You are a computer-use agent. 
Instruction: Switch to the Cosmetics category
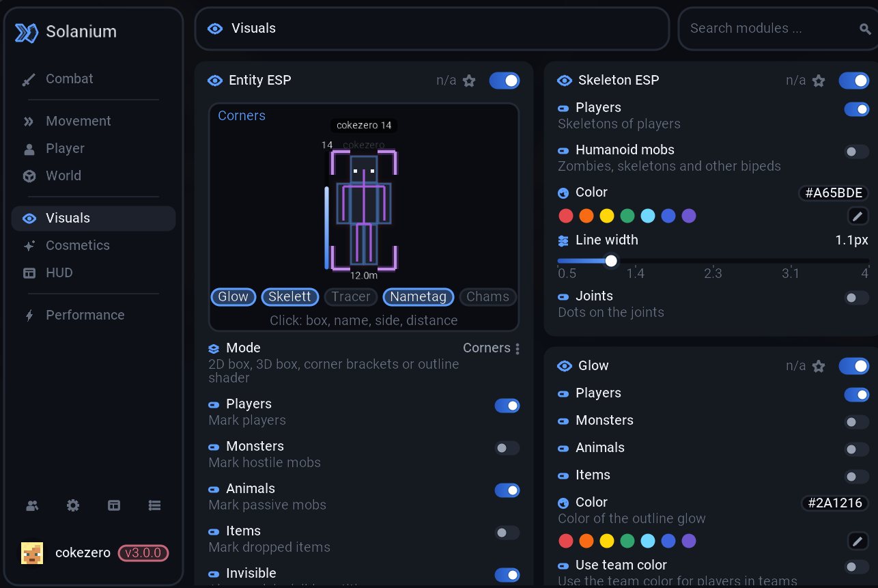[x=94, y=246]
